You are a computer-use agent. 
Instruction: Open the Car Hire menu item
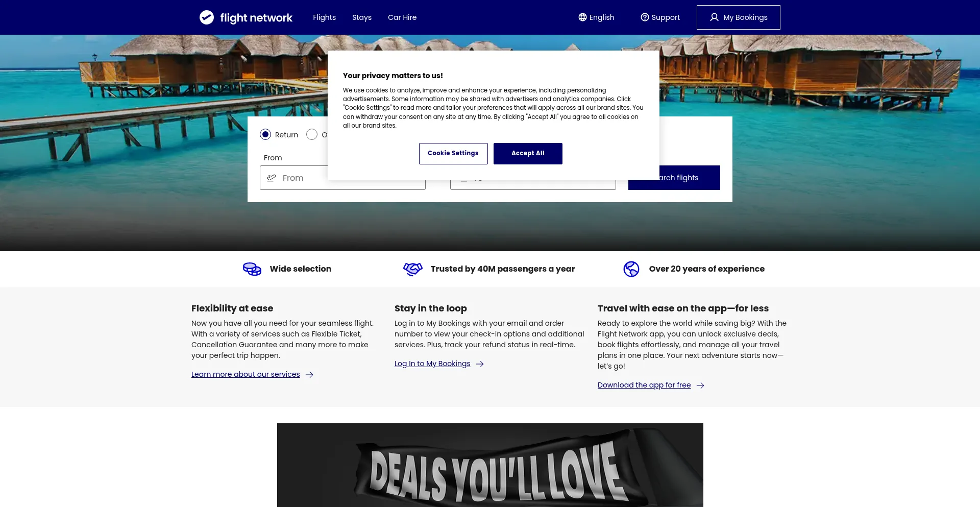pos(402,17)
